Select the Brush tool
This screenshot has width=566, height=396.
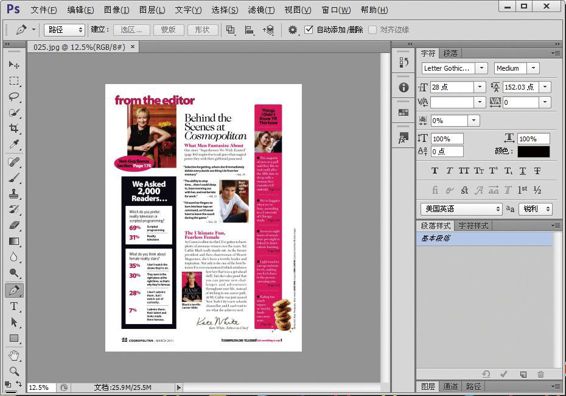point(14,178)
